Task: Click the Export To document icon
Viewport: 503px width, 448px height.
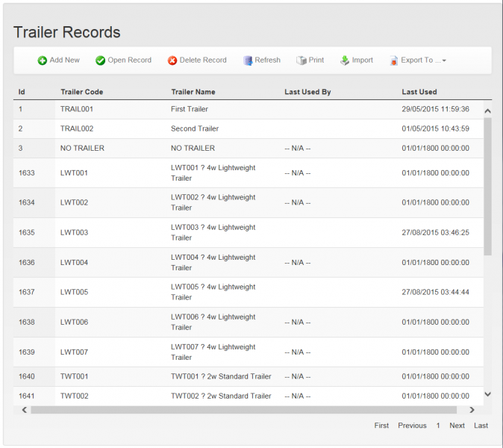Action: coord(393,60)
